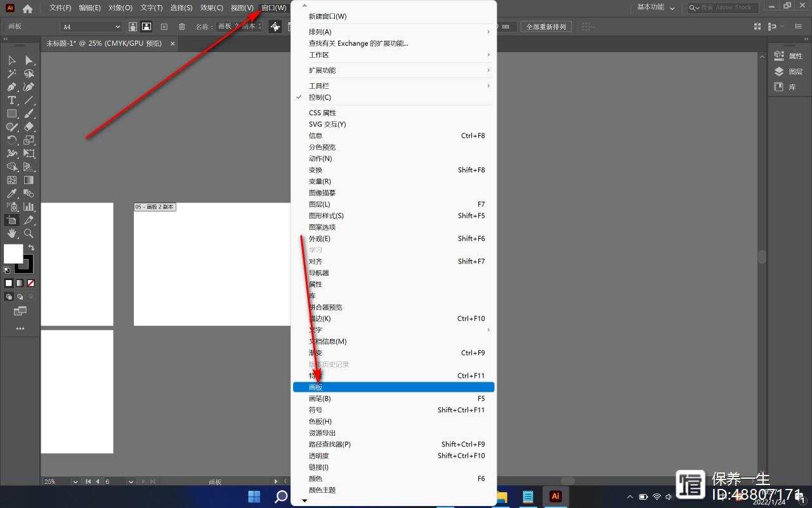812x508 pixels.
Task: Open the artboard number dropdown in status bar
Action: pyautogui.click(x=131, y=482)
